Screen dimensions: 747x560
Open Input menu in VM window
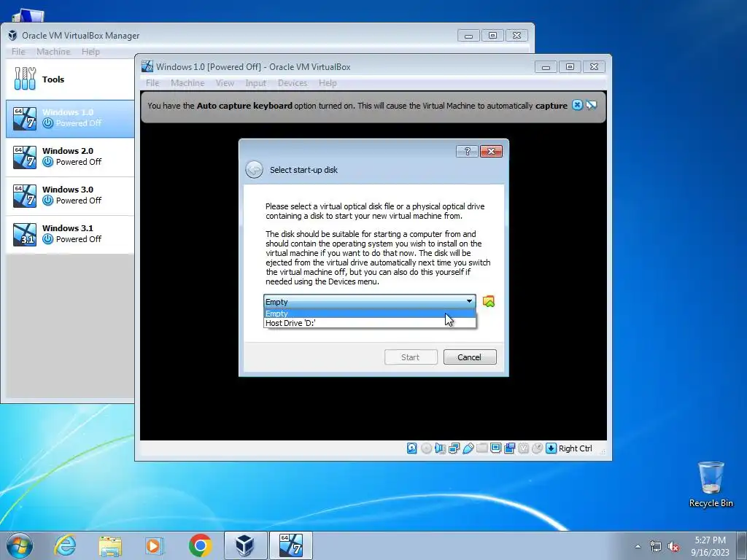256,83
